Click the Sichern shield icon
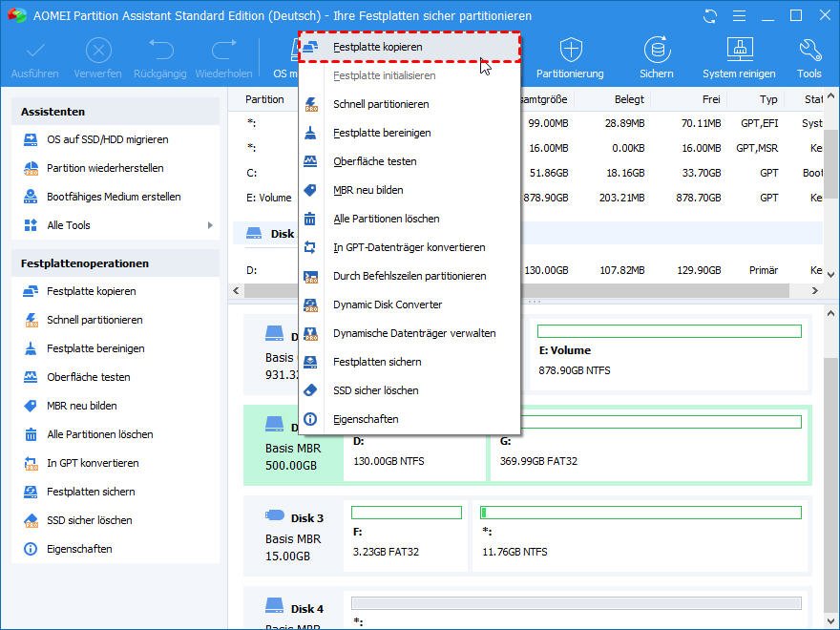 click(657, 55)
